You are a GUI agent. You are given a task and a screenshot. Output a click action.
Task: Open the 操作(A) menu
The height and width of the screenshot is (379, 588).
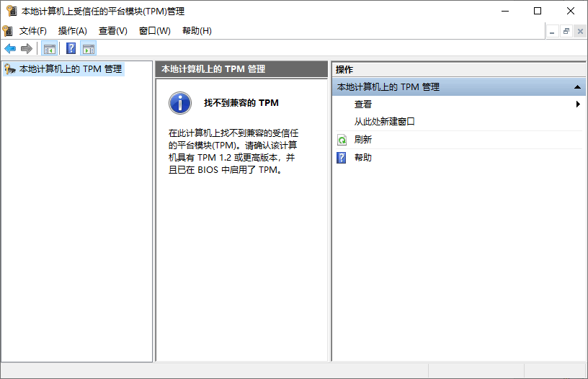coord(72,31)
